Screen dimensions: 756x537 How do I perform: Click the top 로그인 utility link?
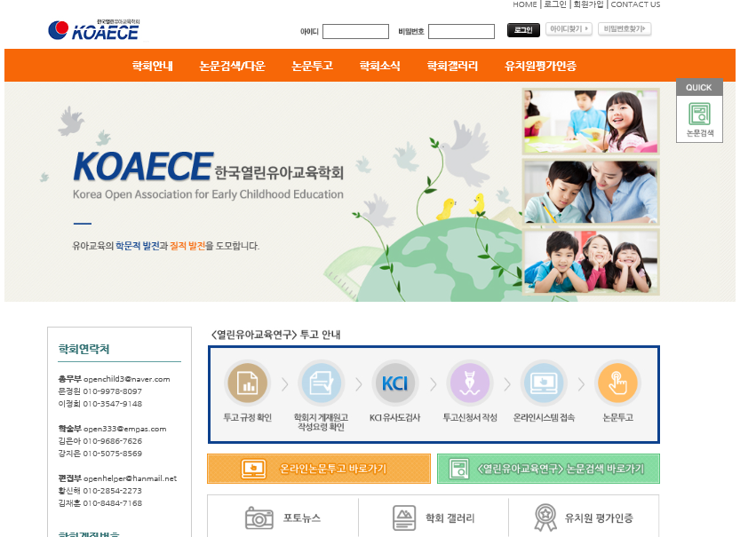555,4
